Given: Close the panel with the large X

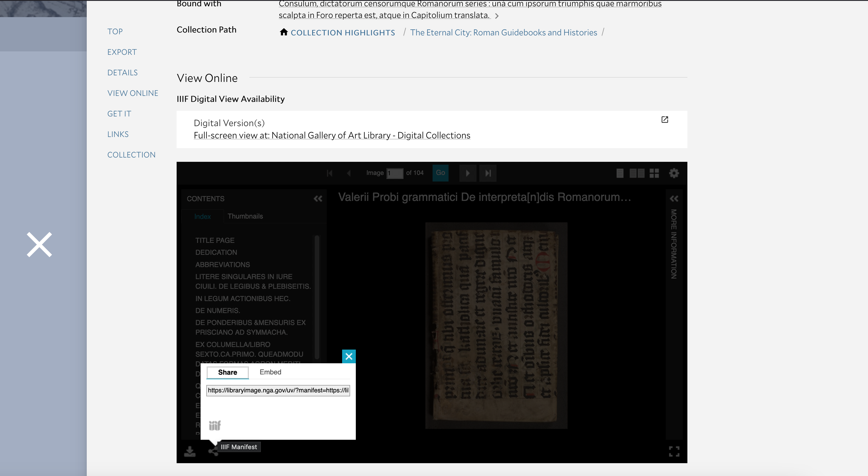Looking at the screenshot, I should tap(39, 244).
